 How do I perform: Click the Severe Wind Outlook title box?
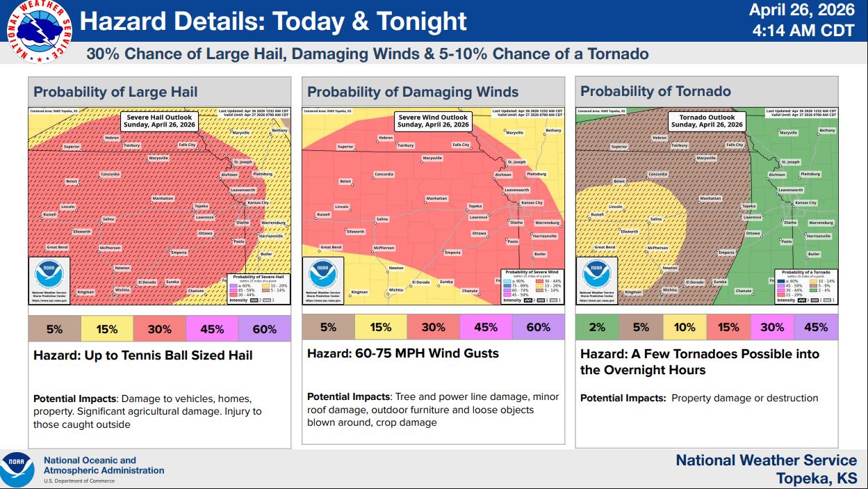pyautogui.click(x=433, y=121)
